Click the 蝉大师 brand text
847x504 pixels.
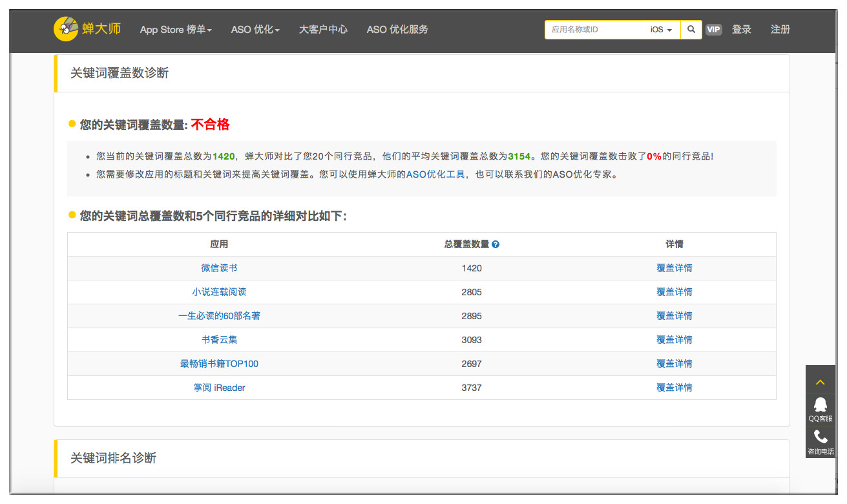(x=101, y=29)
